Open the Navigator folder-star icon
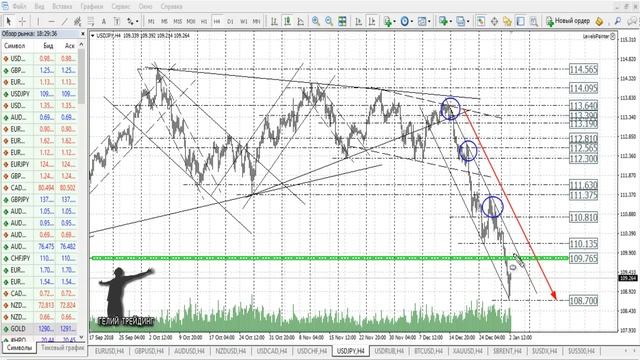The height and width of the screenshot is (360, 640). click(x=507, y=21)
